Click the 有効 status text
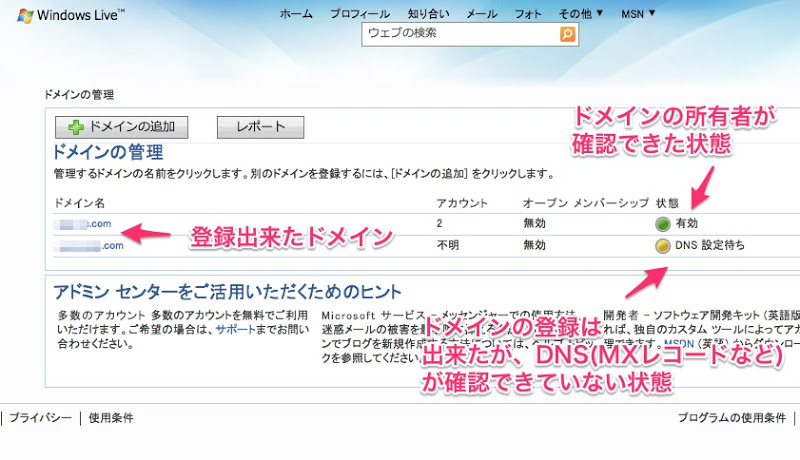Viewport: 800px width, 460px height. click(x=686, y=223)
